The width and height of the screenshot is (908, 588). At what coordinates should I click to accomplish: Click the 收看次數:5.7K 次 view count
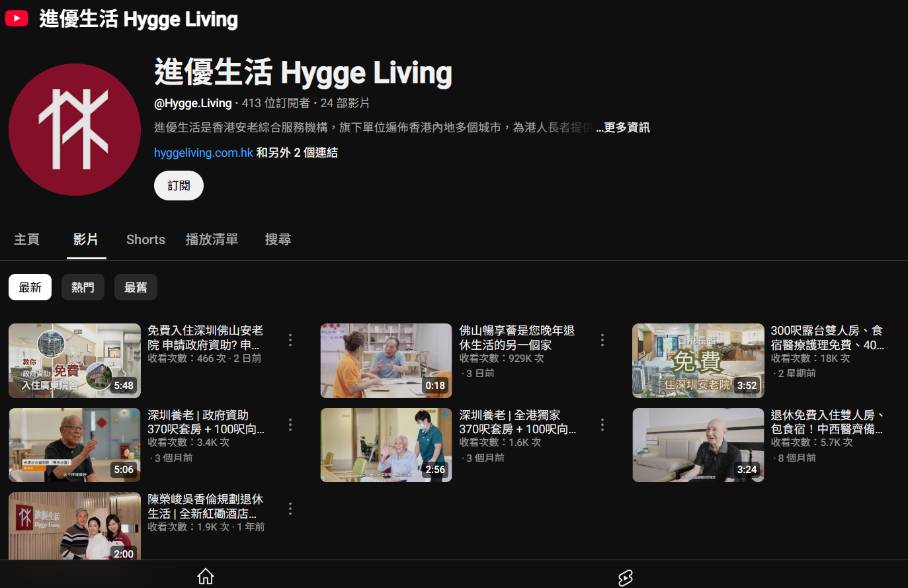coord(811,442)
